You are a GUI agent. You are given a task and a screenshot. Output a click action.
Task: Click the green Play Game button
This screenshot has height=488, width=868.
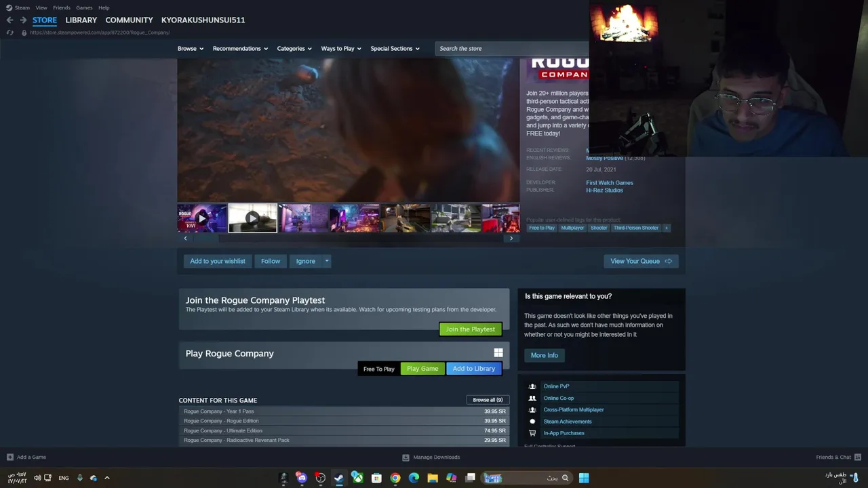422,369
